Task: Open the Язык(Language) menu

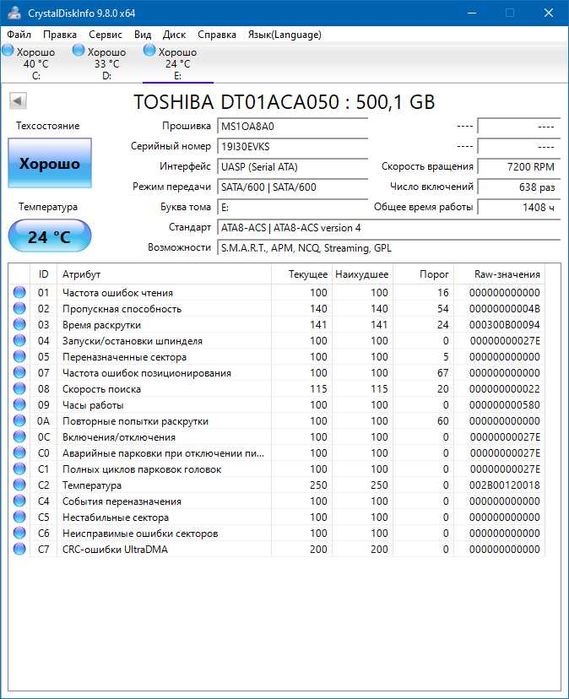Action: [x=284, y=34]
